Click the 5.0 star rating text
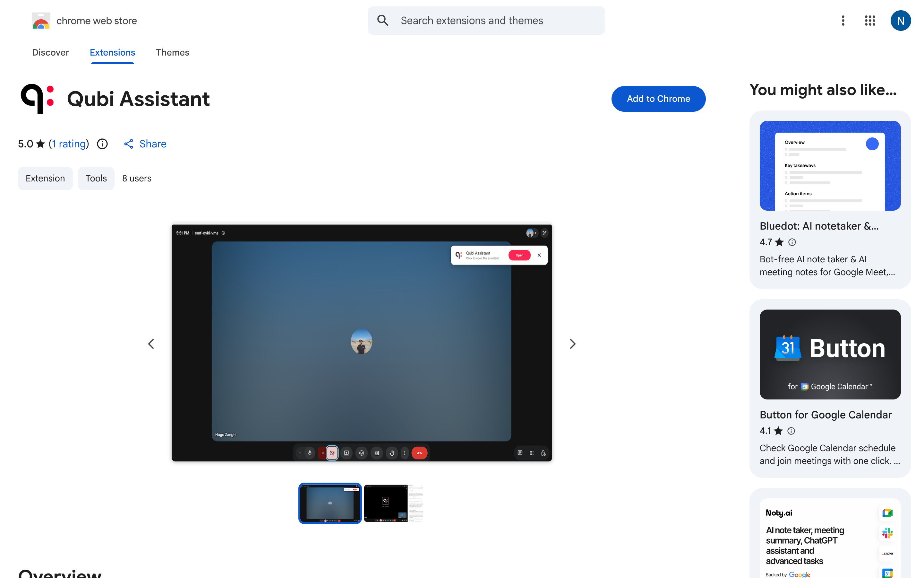The height and width of the screenshot is (578, 924). tap(31, 144)
